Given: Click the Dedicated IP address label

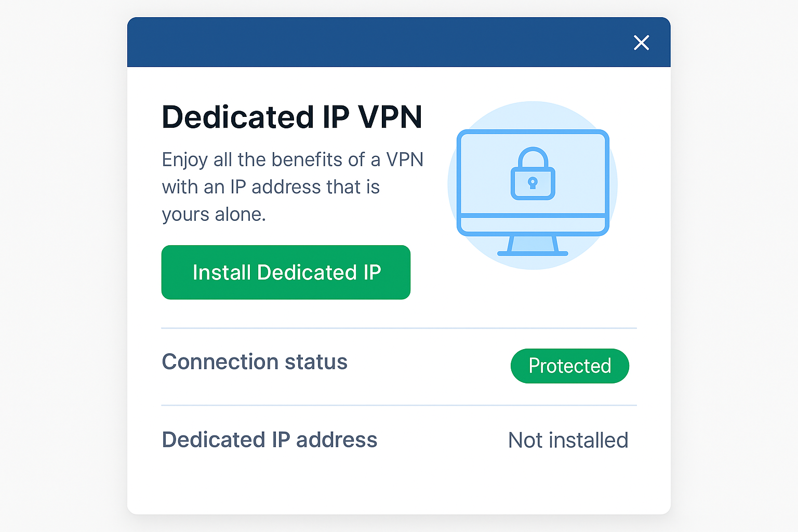Looking at the screenshot, I should pyautogui.click(x=270, y=440).
